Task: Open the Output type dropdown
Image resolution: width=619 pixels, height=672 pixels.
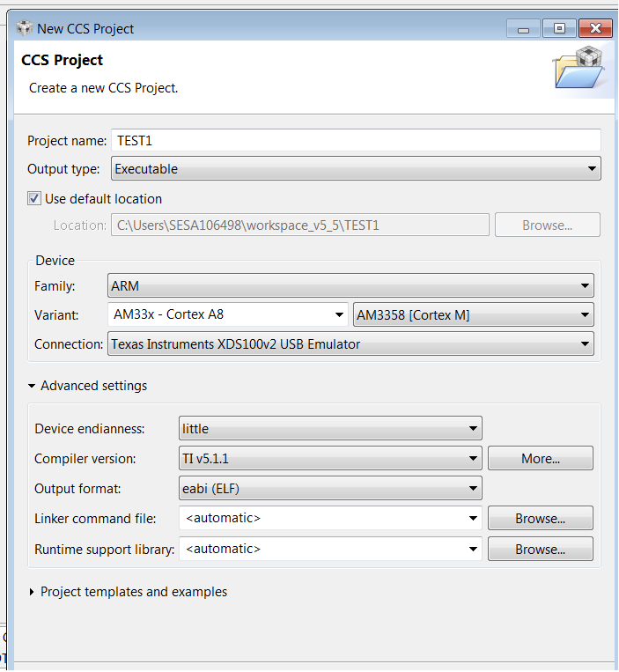Action: point(356,168)
